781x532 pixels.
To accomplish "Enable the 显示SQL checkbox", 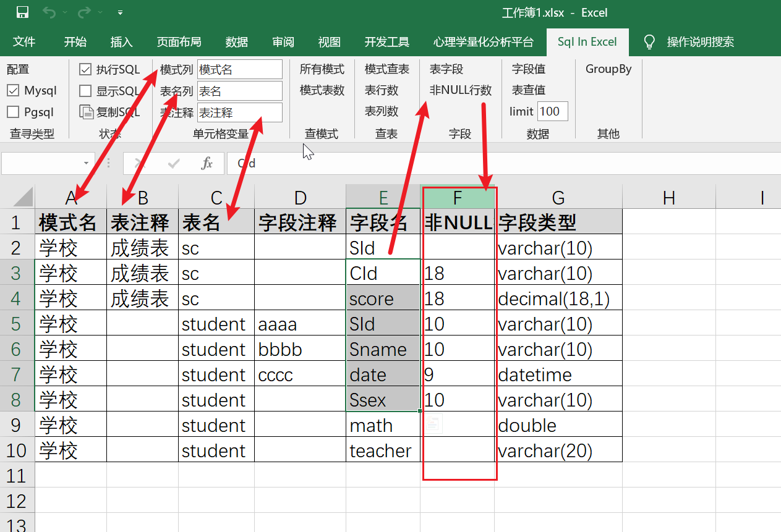I will click(85, 90).
